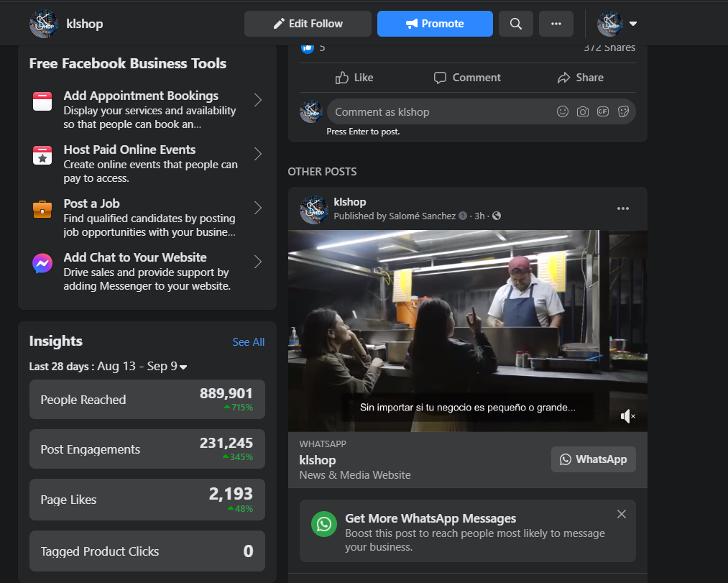This screenshot has height=583, width=728.
Task: Click the WhatsApp call-to-action button
Action: point(594,459)
